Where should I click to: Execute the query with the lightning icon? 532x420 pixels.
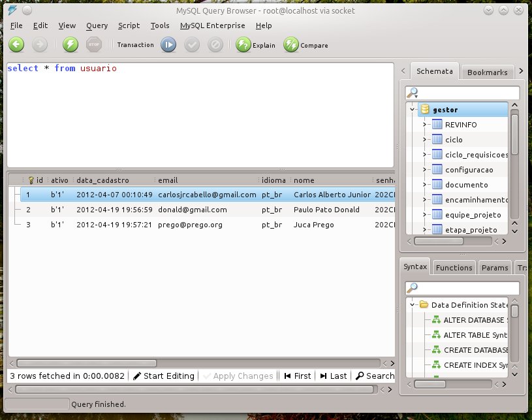point(70,44)
